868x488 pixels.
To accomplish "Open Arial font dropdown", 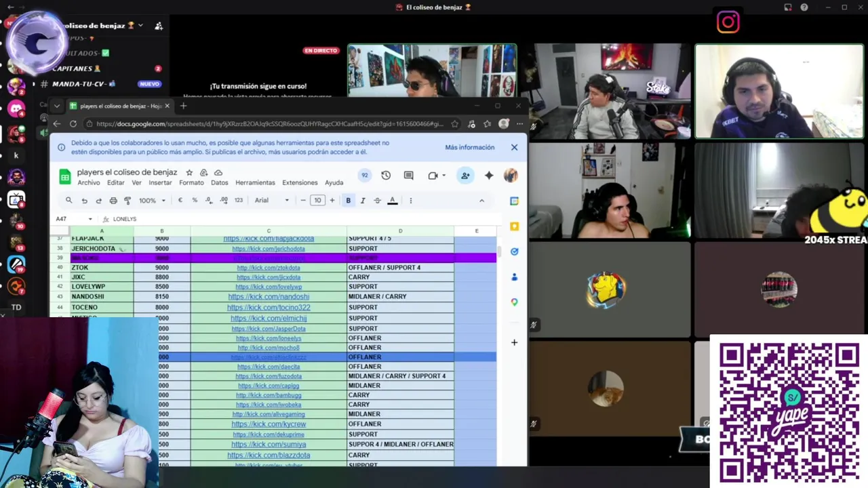I will point(272,201).
